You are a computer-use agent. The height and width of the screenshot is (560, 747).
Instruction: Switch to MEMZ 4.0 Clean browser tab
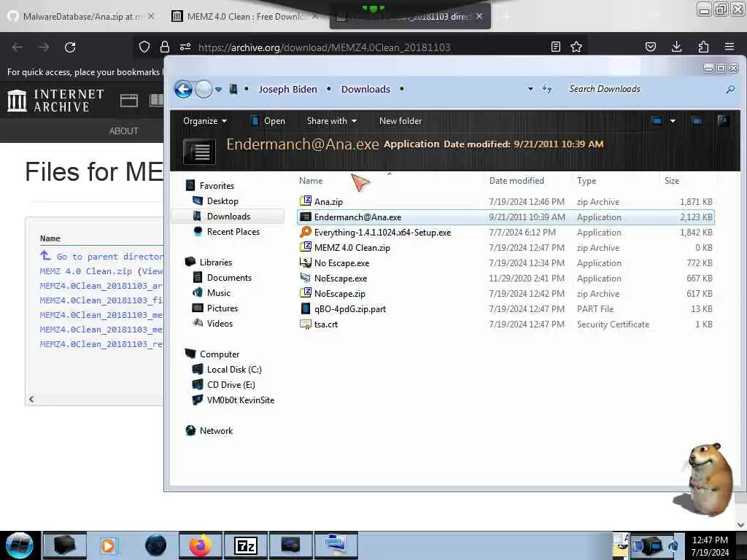coord(244,16)
